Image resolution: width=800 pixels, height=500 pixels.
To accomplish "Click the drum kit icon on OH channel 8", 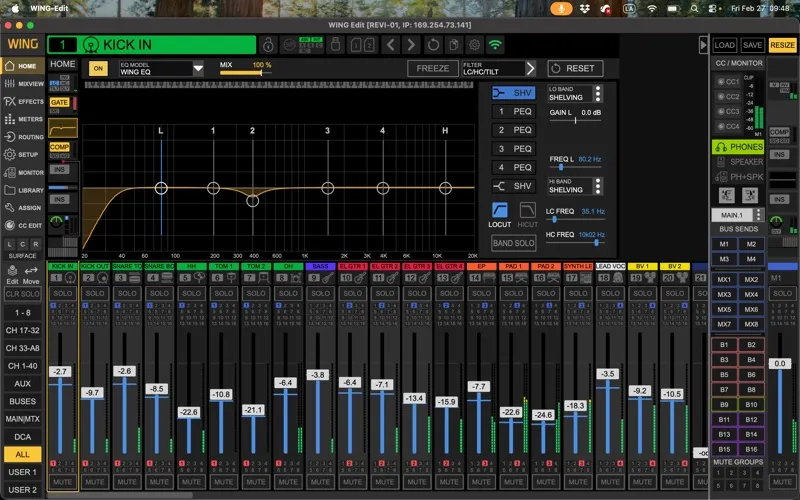I will pos(295,278).
